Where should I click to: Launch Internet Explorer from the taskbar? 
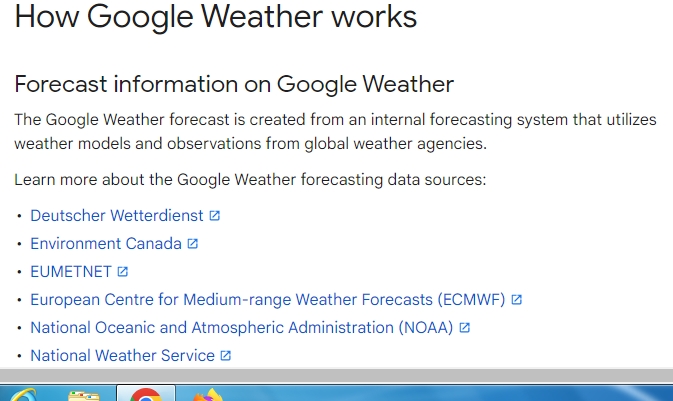tap(24, 394)
